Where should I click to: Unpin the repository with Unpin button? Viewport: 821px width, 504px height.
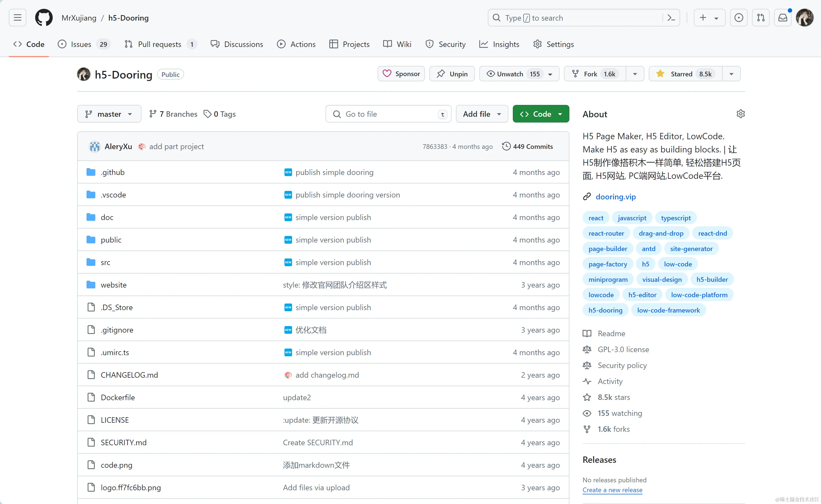tap(452, 74)
